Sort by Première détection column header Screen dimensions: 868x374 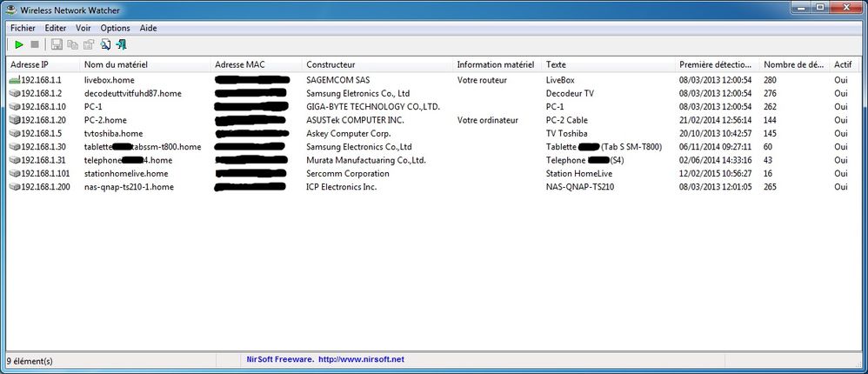(x=718, y=64)
